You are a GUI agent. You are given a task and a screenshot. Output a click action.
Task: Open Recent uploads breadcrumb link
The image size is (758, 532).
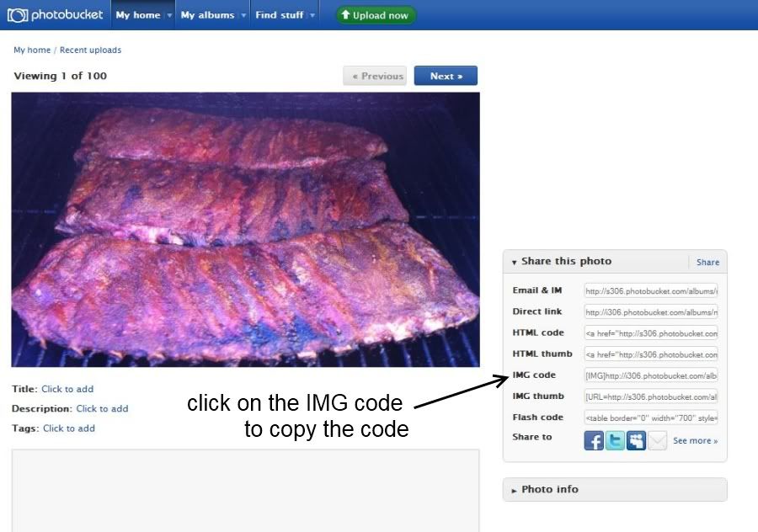point(90,50)
